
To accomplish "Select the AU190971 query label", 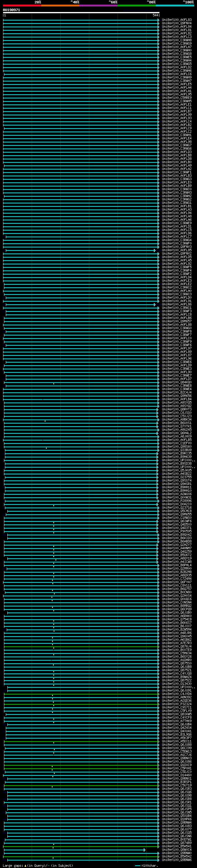I will [11, 10].
